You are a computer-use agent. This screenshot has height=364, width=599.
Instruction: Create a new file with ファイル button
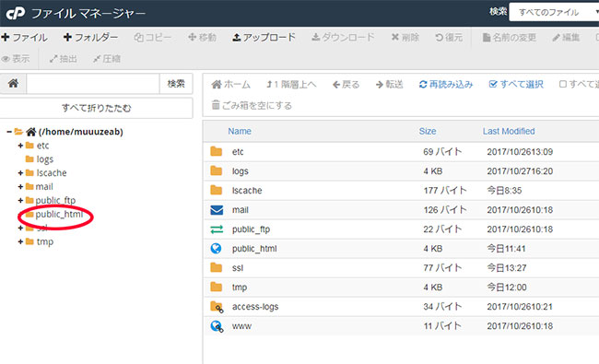25,38
